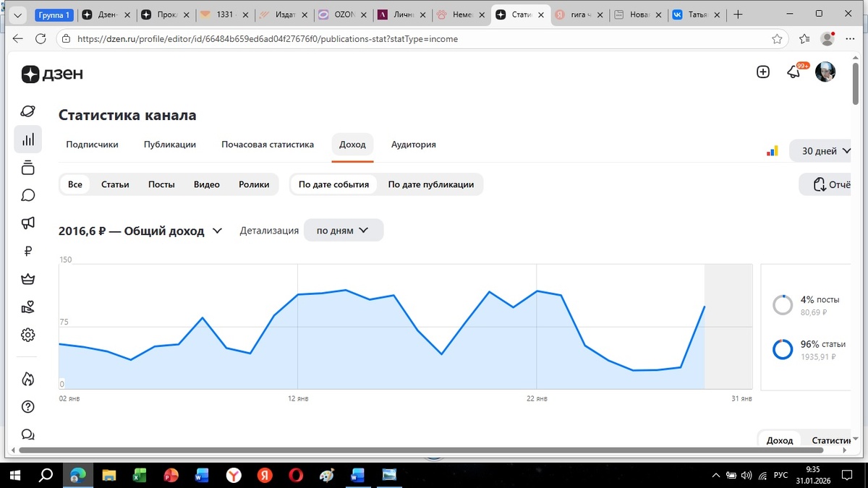The height and width of the screenshot is (488, 868).
Task: Click the plus create-publication icon
Action: (x=762, y=72)
